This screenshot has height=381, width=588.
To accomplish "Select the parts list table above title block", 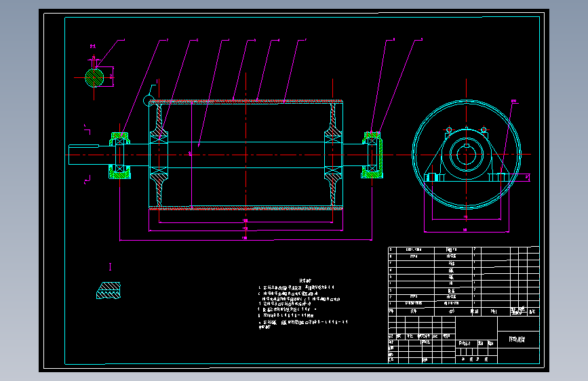I will [463, 281].
